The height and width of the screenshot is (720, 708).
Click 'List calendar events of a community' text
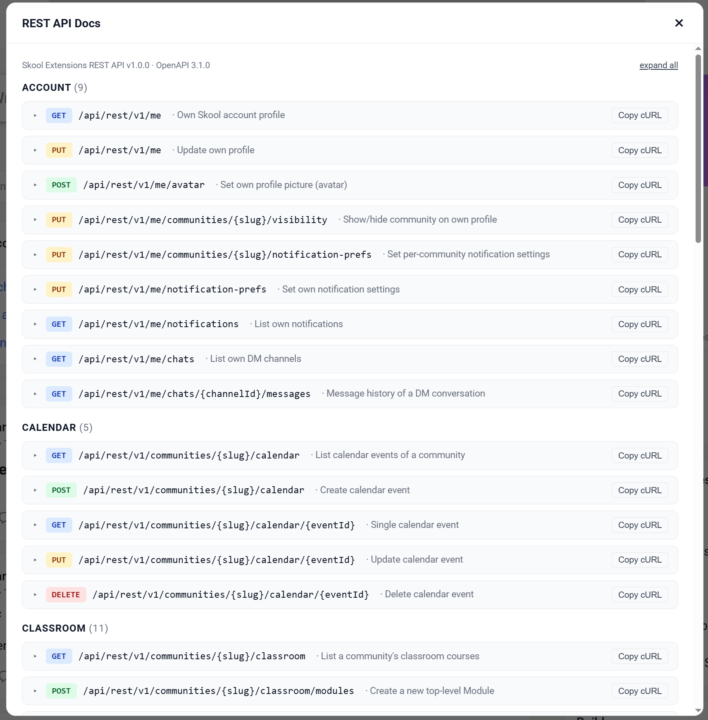click(390, 455)
